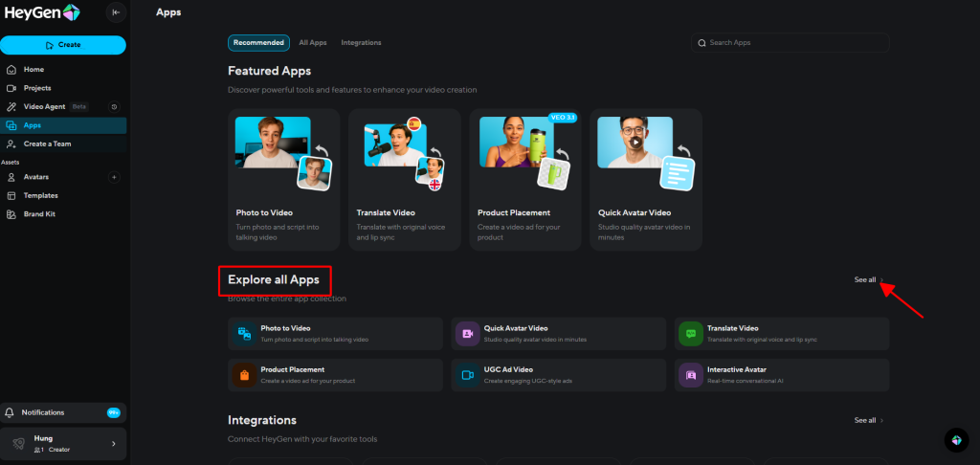Click the history icon beside Video Agent

(114, 107)
